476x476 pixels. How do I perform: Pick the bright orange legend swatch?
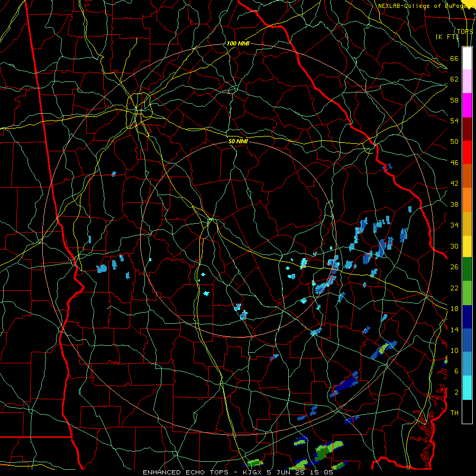[x=467, y=200]
